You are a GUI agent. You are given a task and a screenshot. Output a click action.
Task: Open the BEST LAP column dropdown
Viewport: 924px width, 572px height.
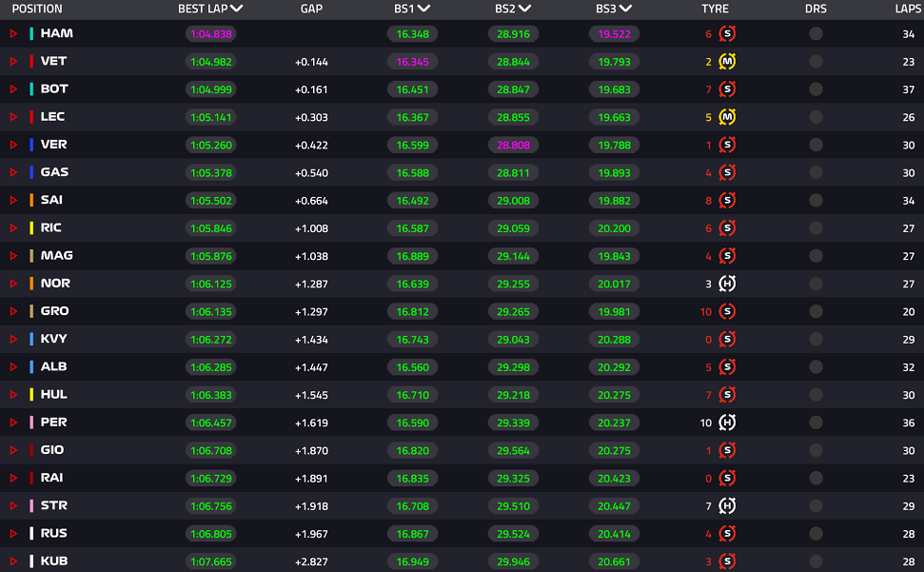[236, 9]
